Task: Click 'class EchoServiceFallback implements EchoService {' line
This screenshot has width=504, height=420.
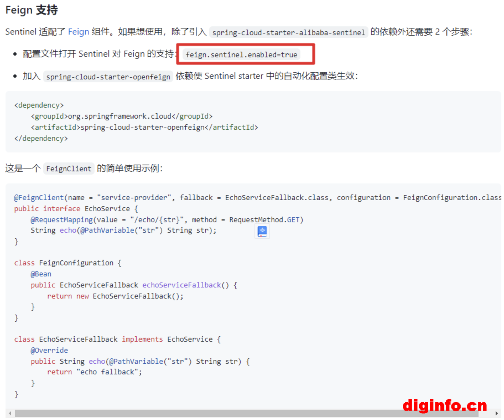Action: [x=118, y=339]
